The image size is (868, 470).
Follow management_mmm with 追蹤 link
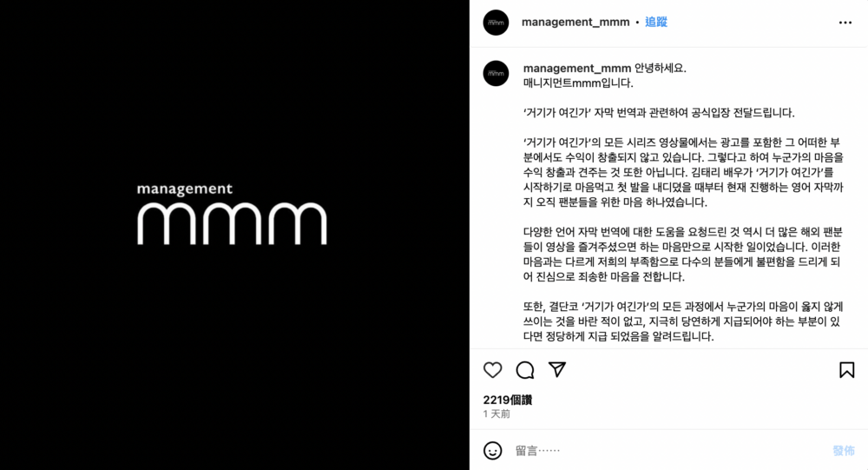tap(656, 23)
